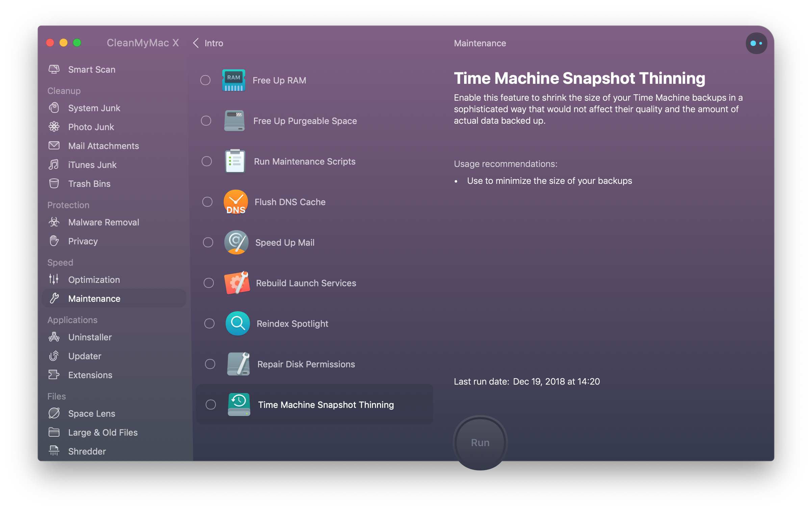The width and height of the screenshot is (812, 511).
Task: Open Smart Scan in sidebar
Action: [x=114, y=69]
